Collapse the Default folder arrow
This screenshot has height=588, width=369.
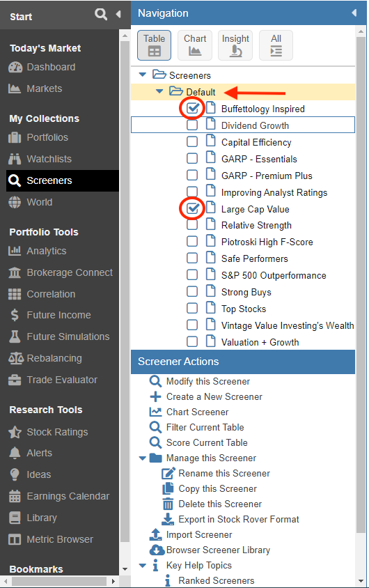point(159,91)
